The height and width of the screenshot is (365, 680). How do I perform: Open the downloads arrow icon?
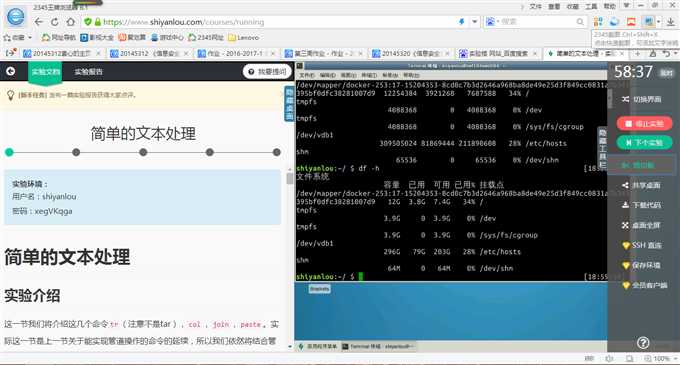671,22
